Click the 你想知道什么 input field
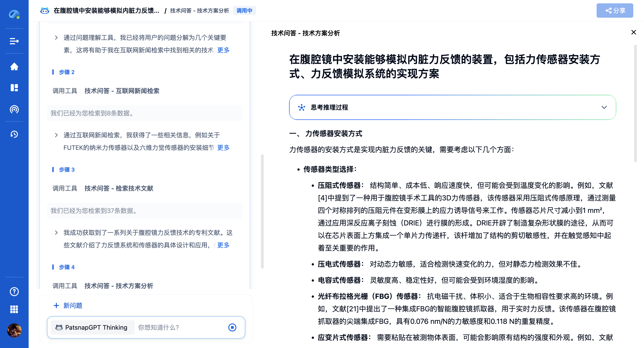Viewport: 644px width, 348px height. [x=180, y=327]
